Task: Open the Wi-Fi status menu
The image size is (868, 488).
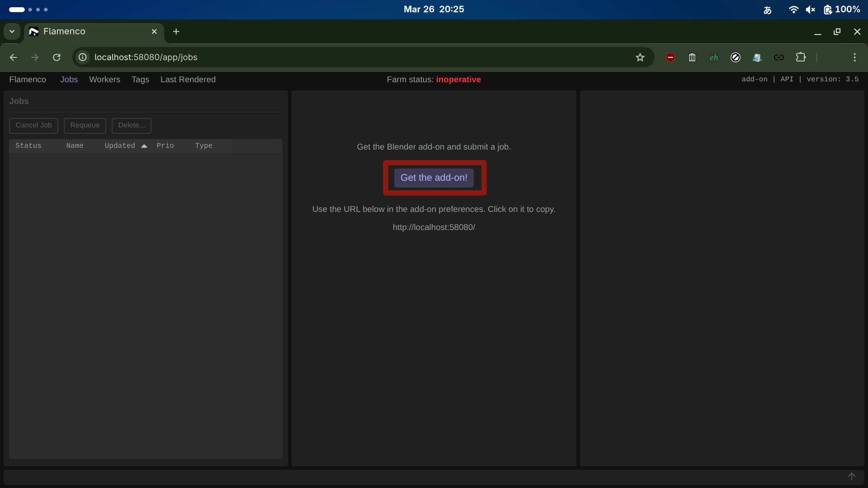Action: coord(793,9)
